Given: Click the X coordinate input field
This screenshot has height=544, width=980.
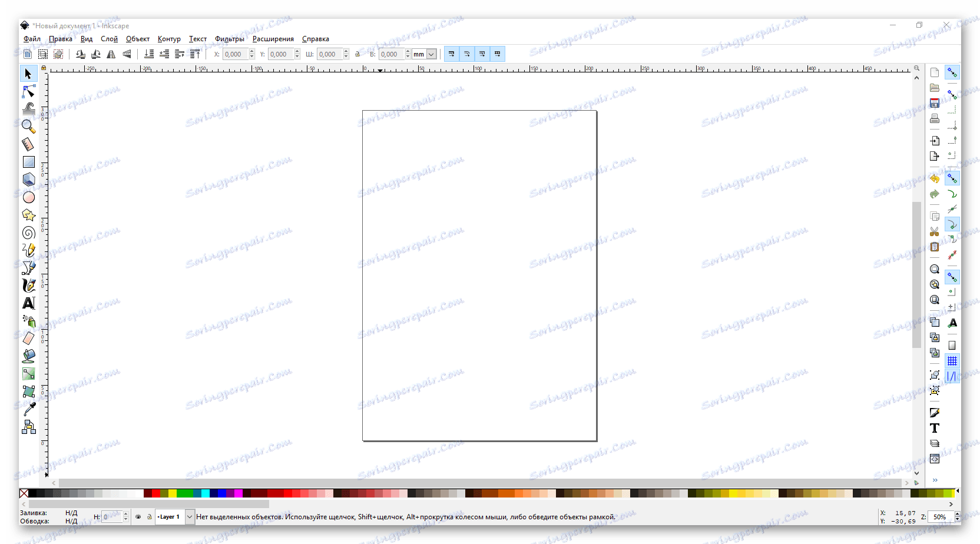Looking at the screenshot, I should point(235,54).
